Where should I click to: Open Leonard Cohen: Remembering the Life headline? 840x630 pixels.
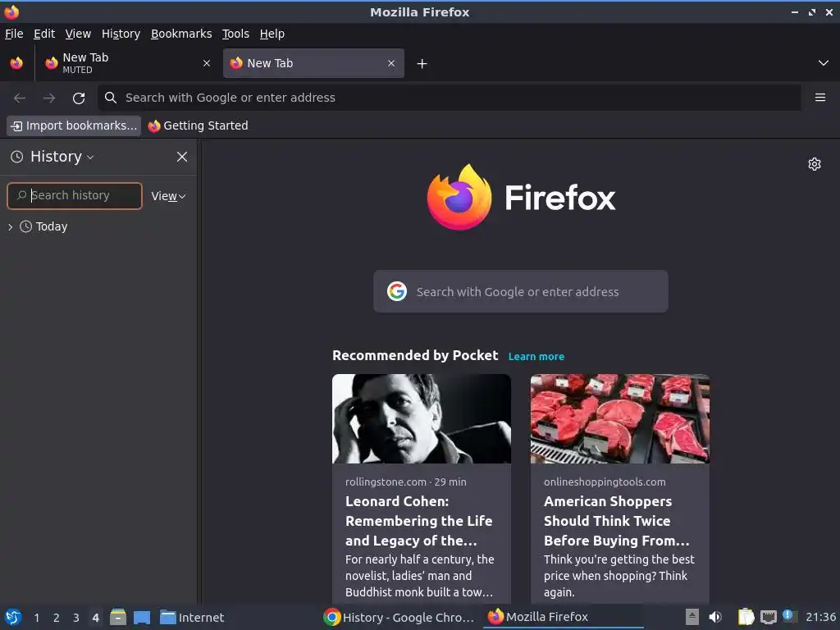[x=419, y=521]
